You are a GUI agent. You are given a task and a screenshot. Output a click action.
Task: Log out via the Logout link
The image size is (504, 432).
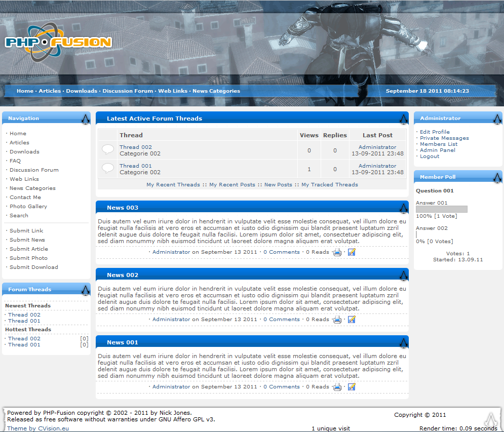point(430,156)
